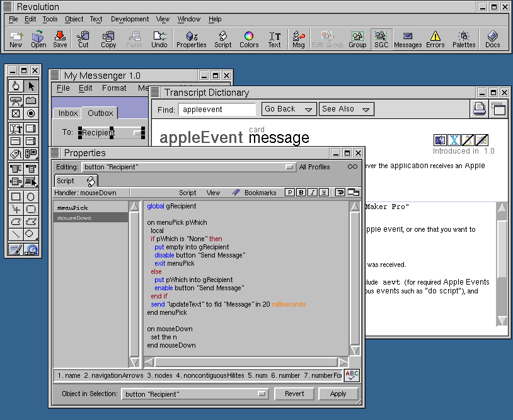This screenshot has width=513, height=420.
Task: Click the Text toolbar icon
Action: pos(275,39)
